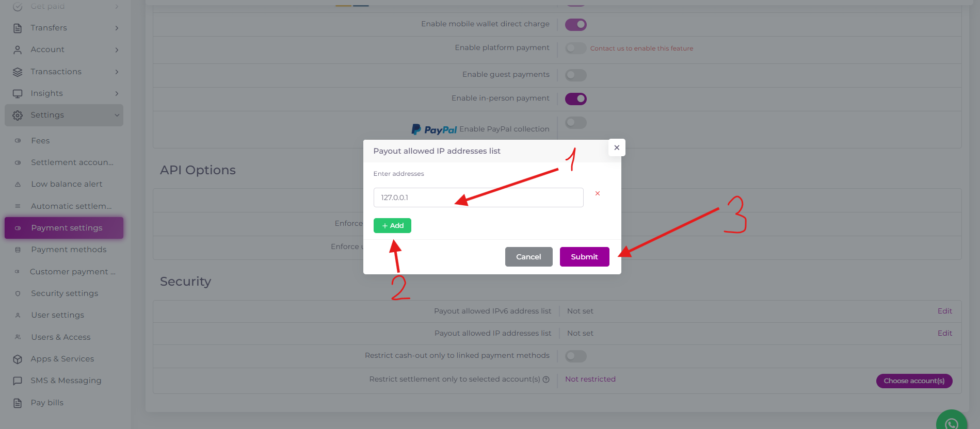This screenshot has height=429, width=980.
Task: Focus the IP address input field
Action: (x=478, y=197)
